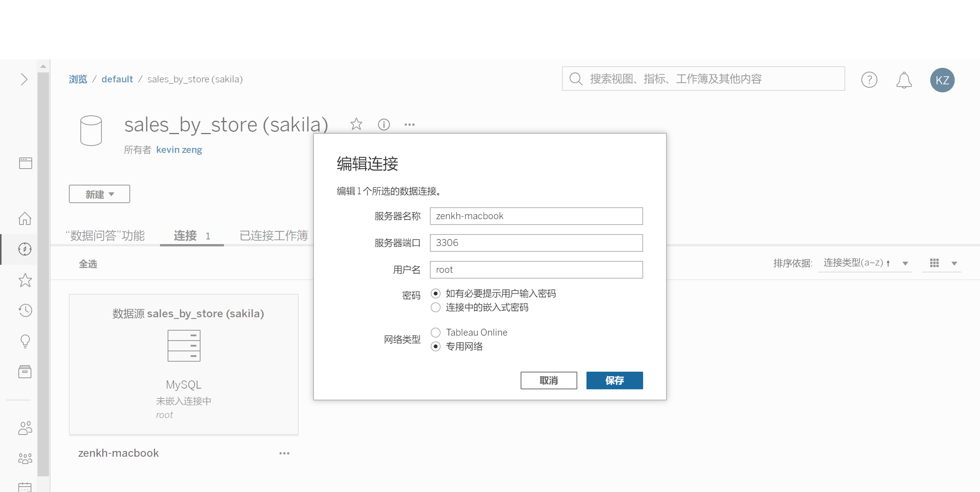Select prompt user for password option

pos(435,294)
